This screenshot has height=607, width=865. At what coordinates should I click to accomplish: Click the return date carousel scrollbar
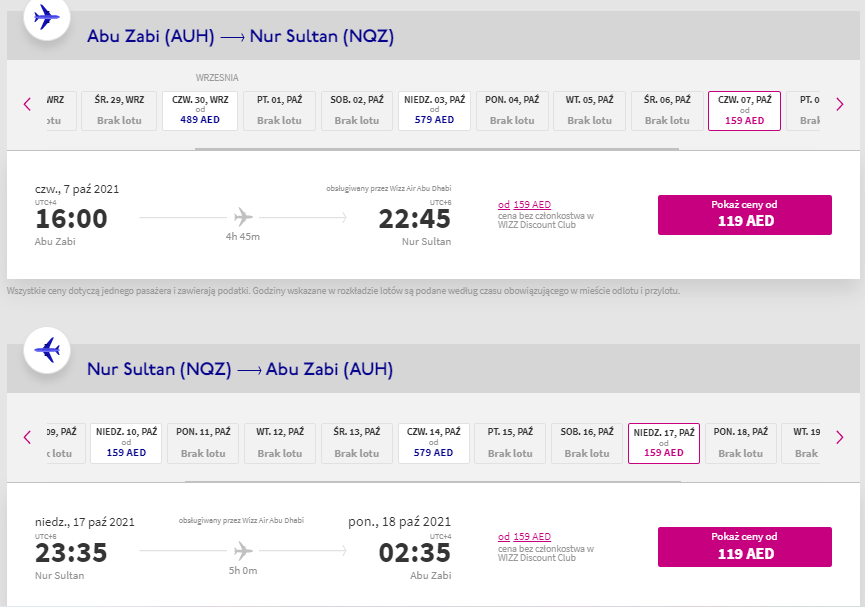(x=433, y=482)
